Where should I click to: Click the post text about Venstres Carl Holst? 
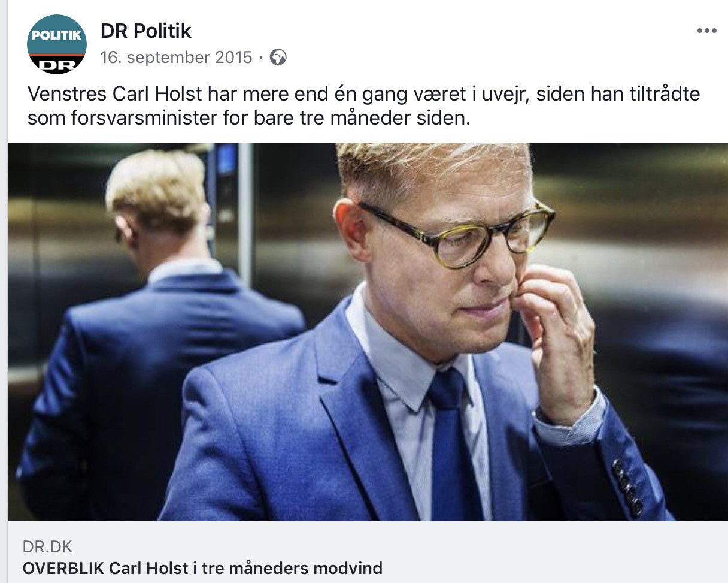point(363,105)
